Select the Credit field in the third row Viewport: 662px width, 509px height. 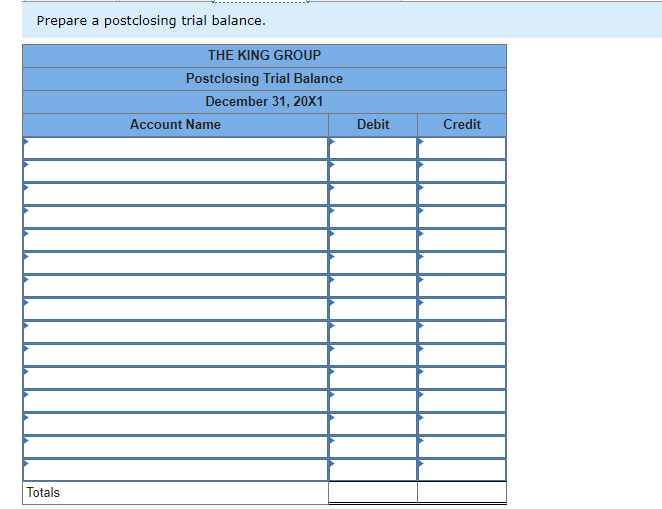pos(462,194)
